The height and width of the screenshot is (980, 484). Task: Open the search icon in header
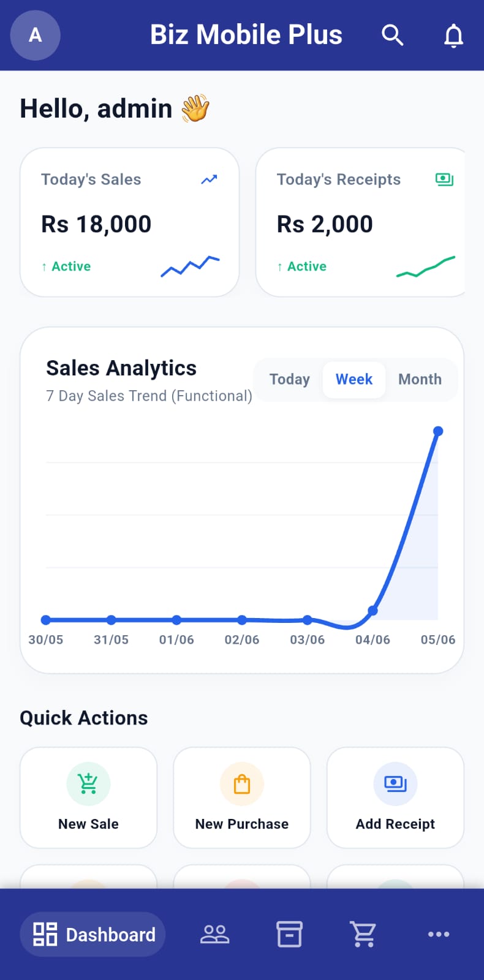[392, 35]
